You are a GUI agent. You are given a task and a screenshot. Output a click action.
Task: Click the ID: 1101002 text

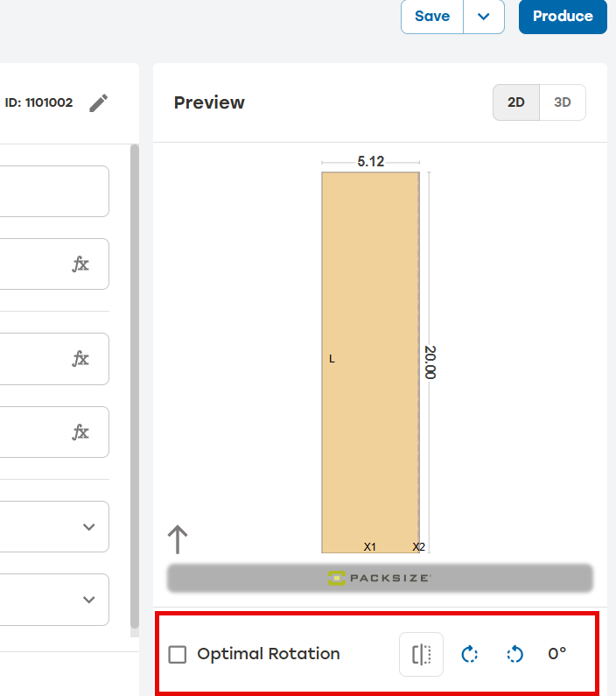(38, 102)
